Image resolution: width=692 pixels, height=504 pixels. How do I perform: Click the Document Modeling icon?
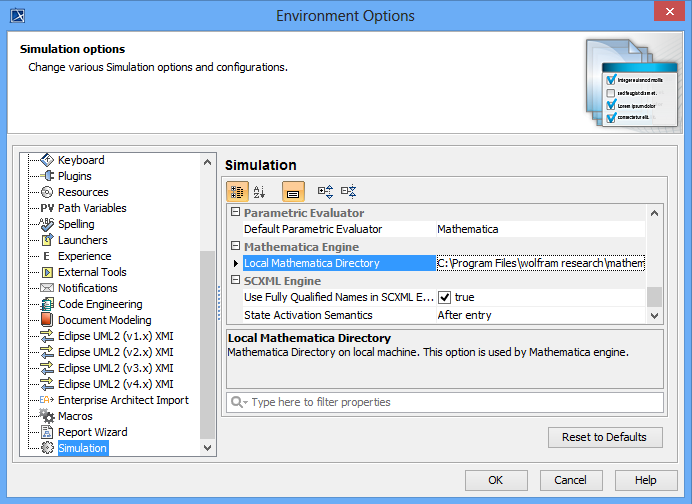[x=47, y=320]
